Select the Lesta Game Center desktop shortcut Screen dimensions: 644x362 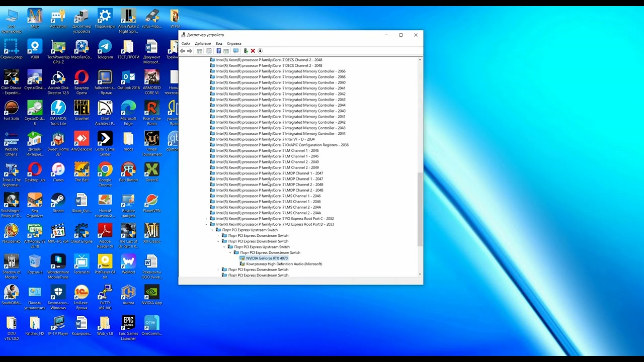(x=105, y=144)
